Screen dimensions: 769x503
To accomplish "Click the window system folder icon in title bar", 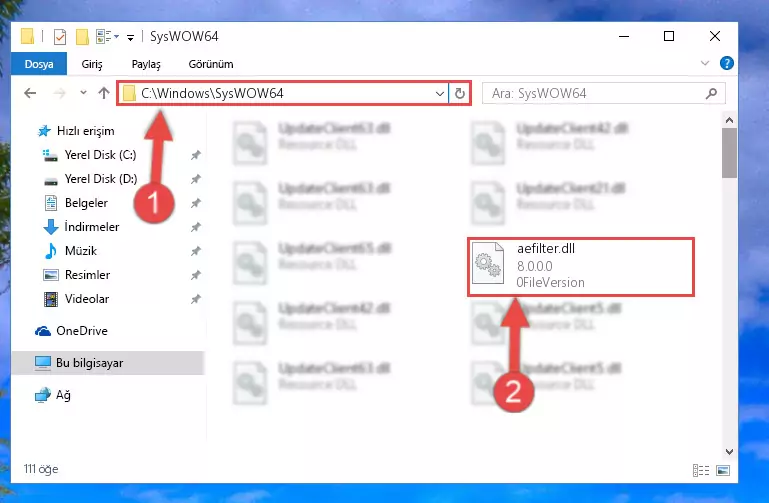I will pyautogui.click(x=27, y=37).
